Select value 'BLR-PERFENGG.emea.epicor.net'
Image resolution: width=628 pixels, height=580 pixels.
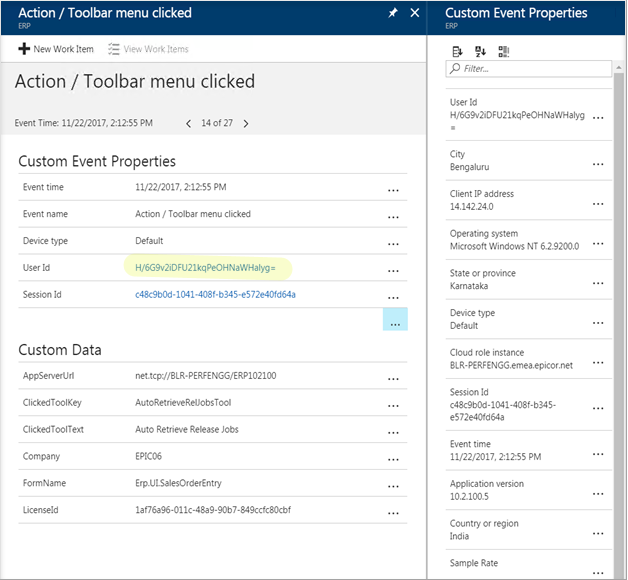[511, 366]
